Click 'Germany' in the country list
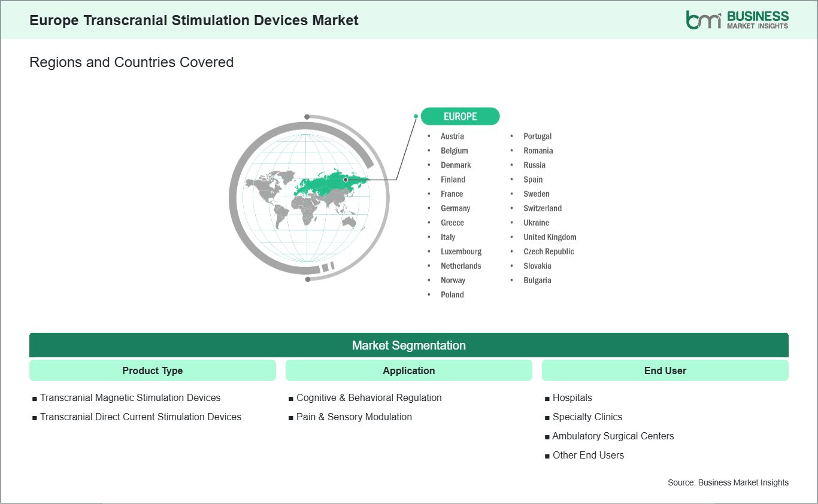This screenshot has height=504, width=818. (x=456, y=208)
